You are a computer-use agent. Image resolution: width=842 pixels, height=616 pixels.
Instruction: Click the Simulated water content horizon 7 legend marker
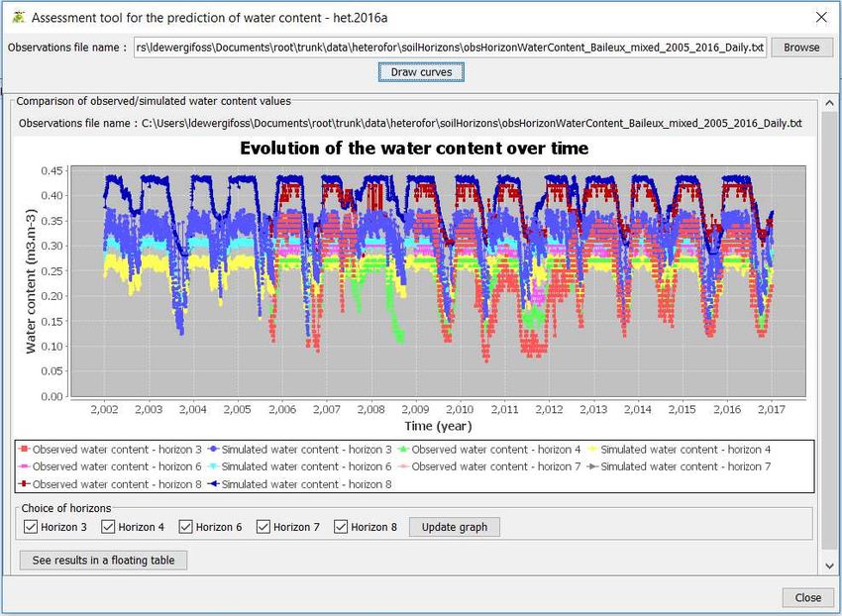click(592, 466)
